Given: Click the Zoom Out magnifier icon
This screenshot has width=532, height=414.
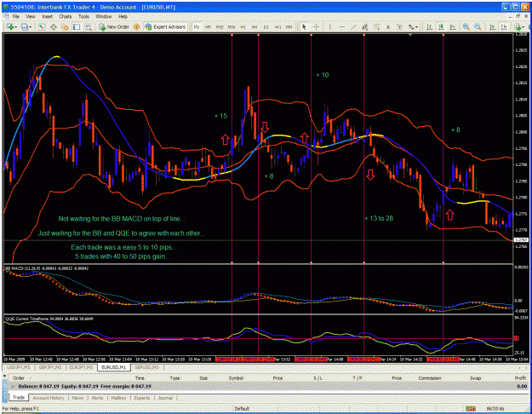Looking at the screenshot, I should pos(478,26).
